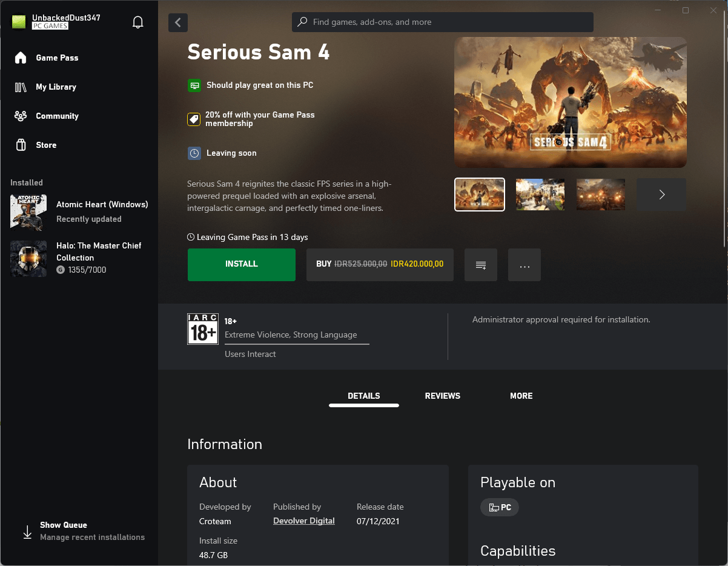Viewport: 728px width, 566px height.
Task: Click the IARC 18+ rating badge
Action: [x=203, y=329]
